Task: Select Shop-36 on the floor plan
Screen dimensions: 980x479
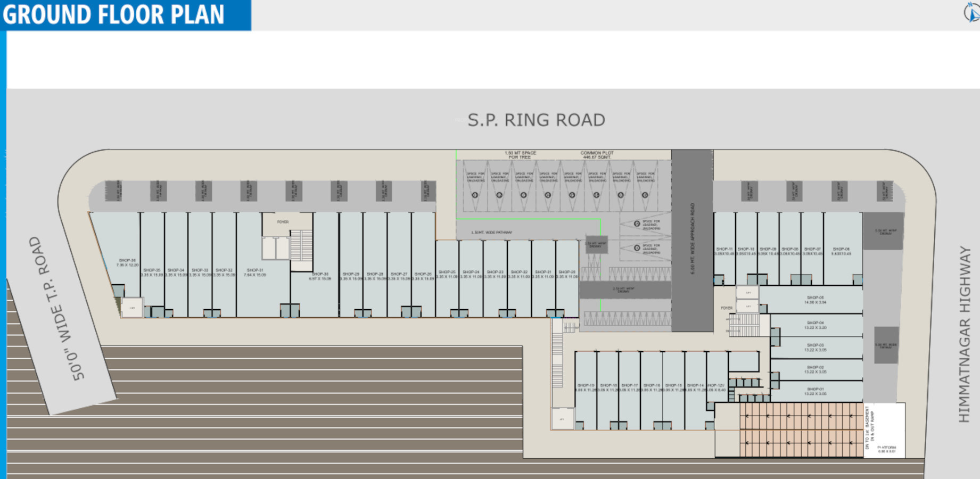Action: [x=127, y=262]
